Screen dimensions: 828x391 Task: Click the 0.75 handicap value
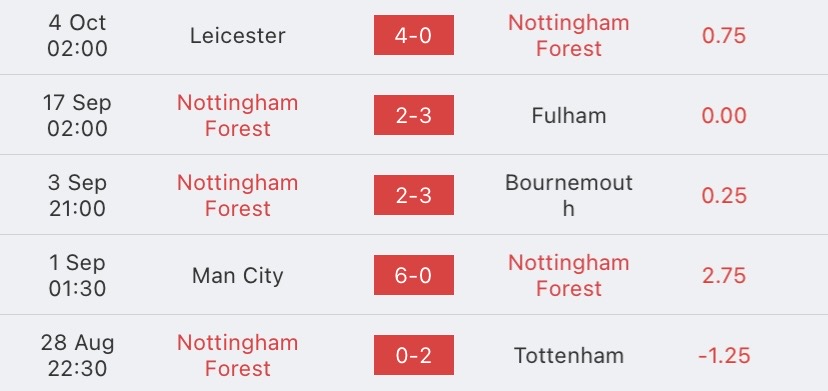point(723,35)
